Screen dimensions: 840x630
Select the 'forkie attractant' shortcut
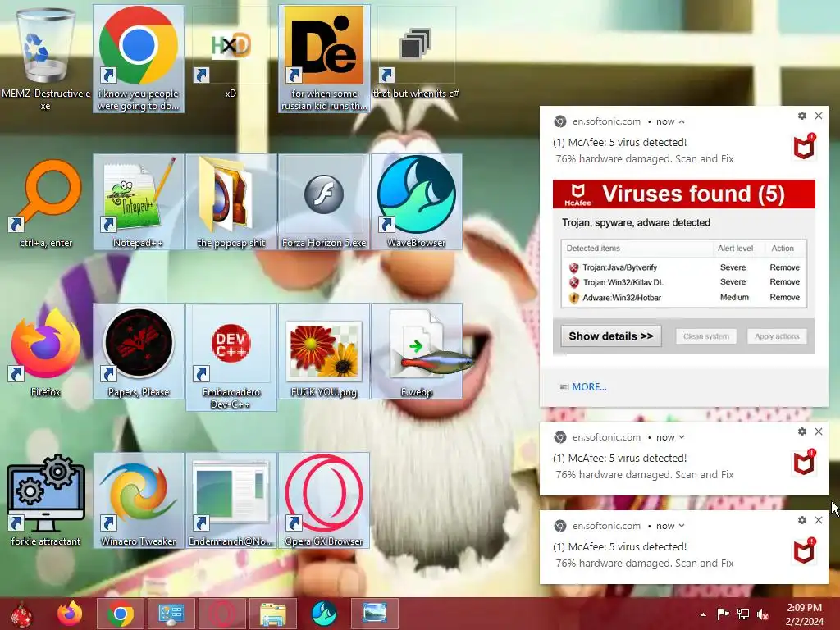[x=46, y=501]
